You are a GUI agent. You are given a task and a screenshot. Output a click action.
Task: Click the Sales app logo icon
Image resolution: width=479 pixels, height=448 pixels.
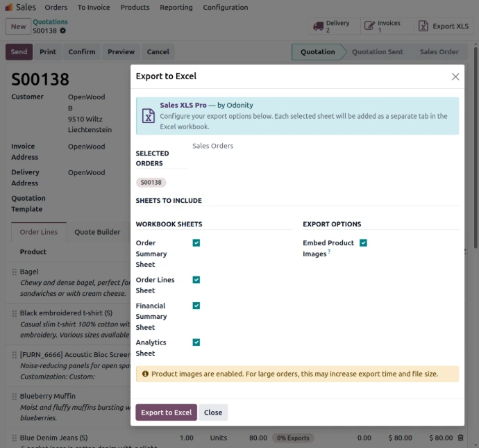[x=9, y=7]
